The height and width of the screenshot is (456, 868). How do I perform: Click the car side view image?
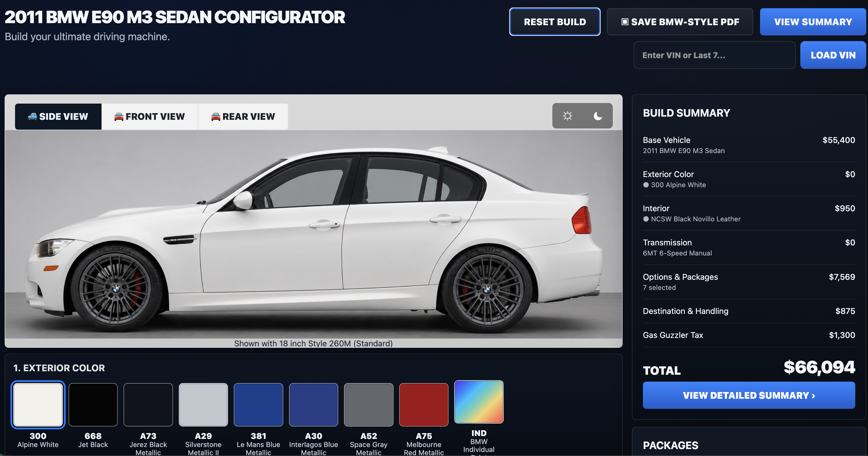click(313, 234)
